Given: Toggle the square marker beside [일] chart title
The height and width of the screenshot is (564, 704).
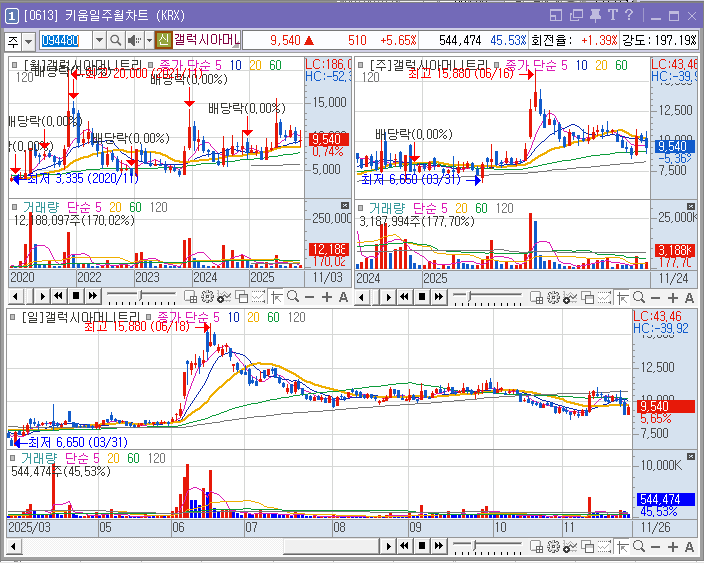Looking at the screenshot, I should pos(13,317).
